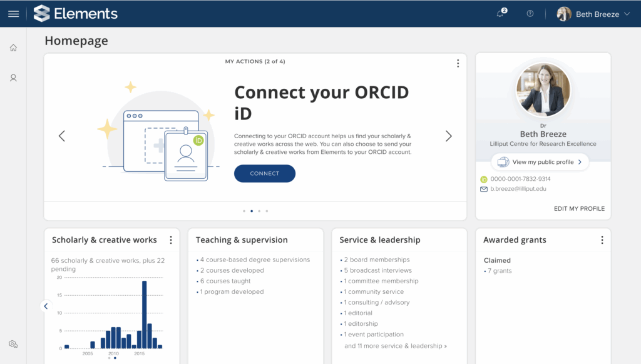Viewport: 641px width, 364px height.
Task: Expand the Beth Breeze account dropdown
Action: point(592,13)
